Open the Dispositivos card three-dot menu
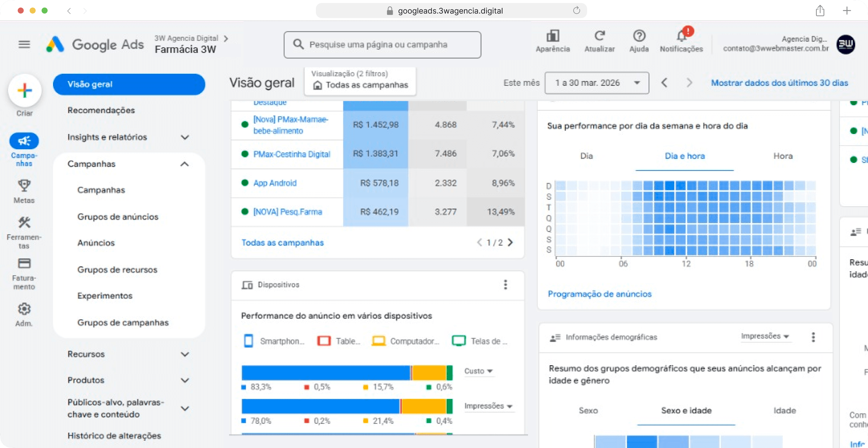The height and width of the screenshot is (448, 868). point(505,285)
